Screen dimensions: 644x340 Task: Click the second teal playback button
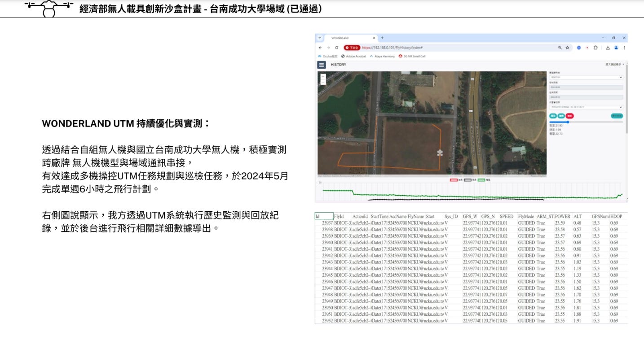pyautogui.click(x=561, y=116)
